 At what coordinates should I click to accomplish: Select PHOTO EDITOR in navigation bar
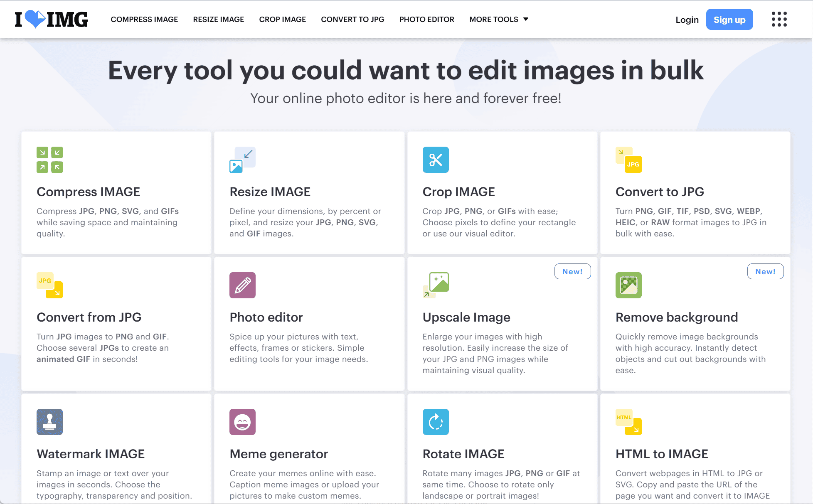pos(426,20)
